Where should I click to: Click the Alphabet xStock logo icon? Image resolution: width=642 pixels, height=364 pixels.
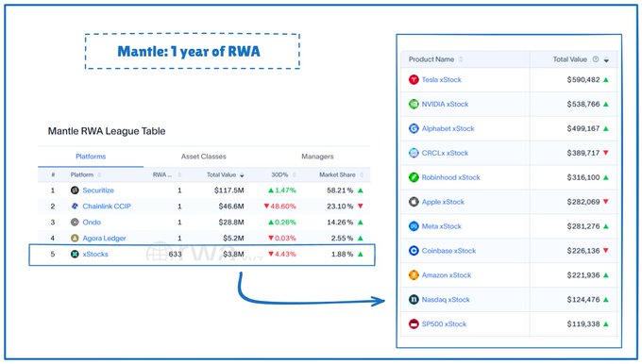coord(414,128)
